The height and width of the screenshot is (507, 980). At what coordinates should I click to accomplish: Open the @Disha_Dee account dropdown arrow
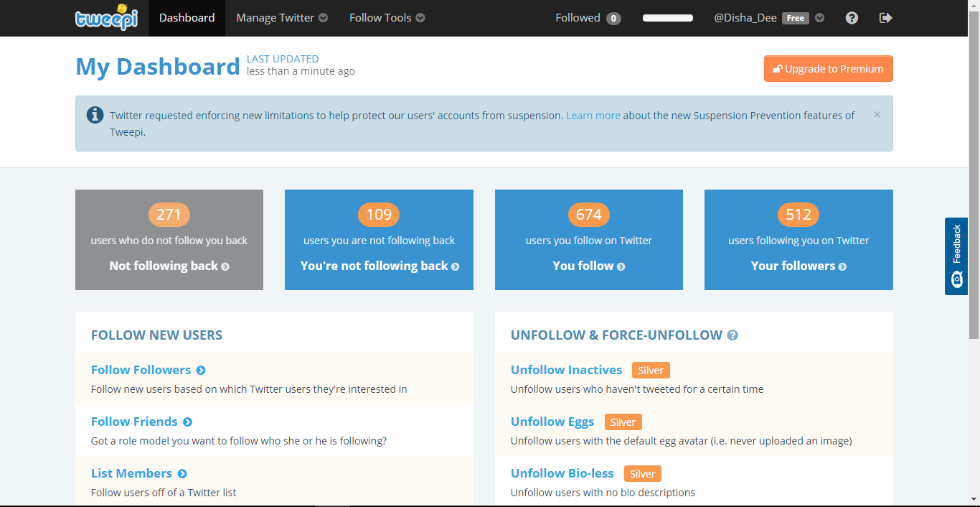(x=820, y=18)
